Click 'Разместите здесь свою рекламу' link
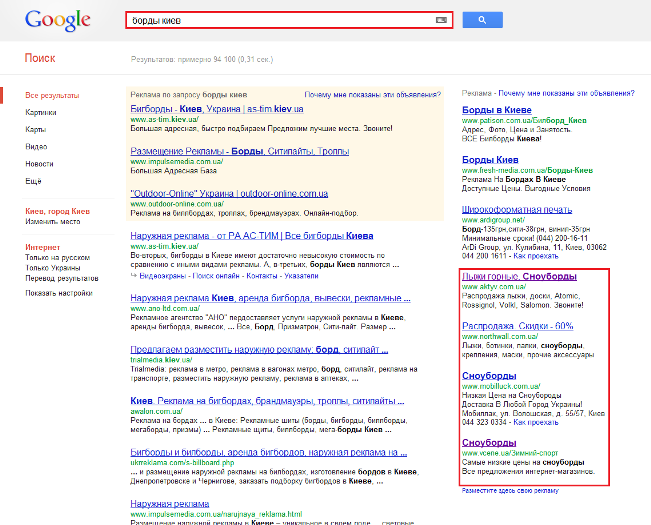This screenshot has height=525, width=651. pos(510,491)
